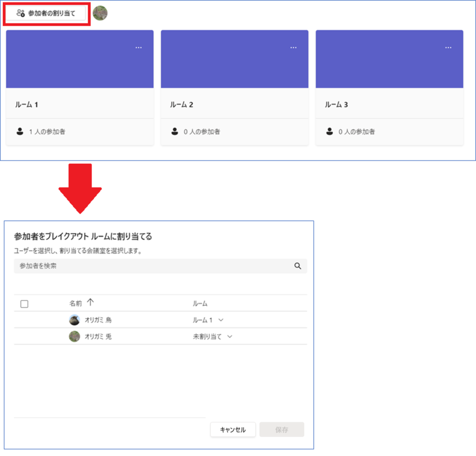Click the 参加者の割り当て assign participants button
This screenshot has height=456, width=476.
coord(46,13)
